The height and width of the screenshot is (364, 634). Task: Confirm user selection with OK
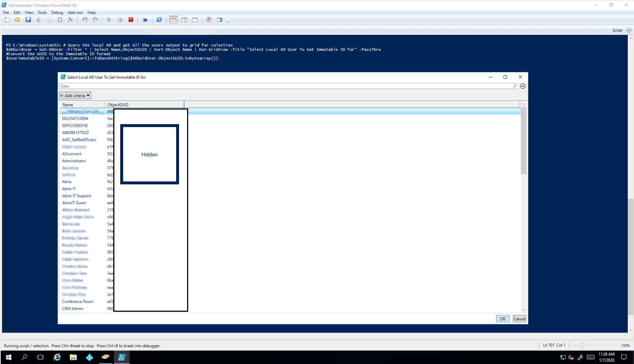pos(502,318)
